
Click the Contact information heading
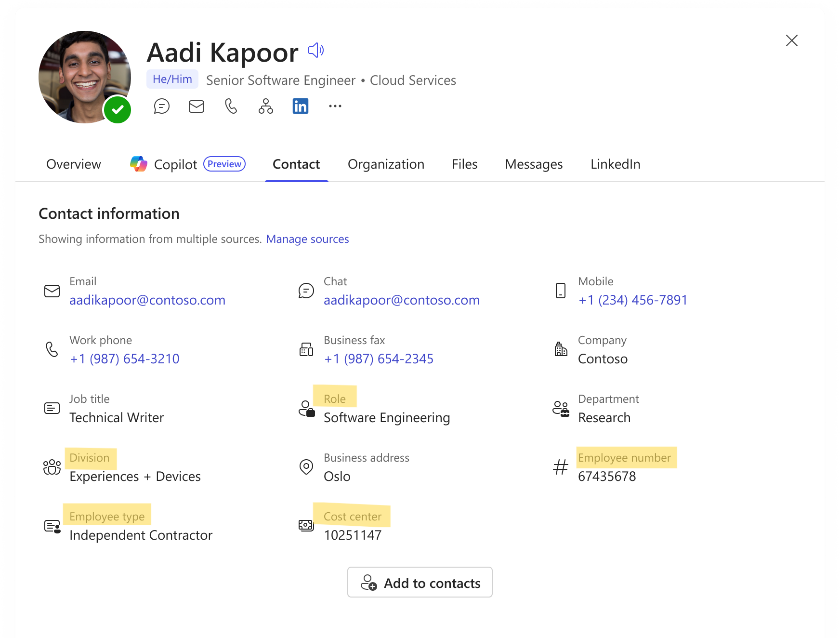[x=109, y=213]
